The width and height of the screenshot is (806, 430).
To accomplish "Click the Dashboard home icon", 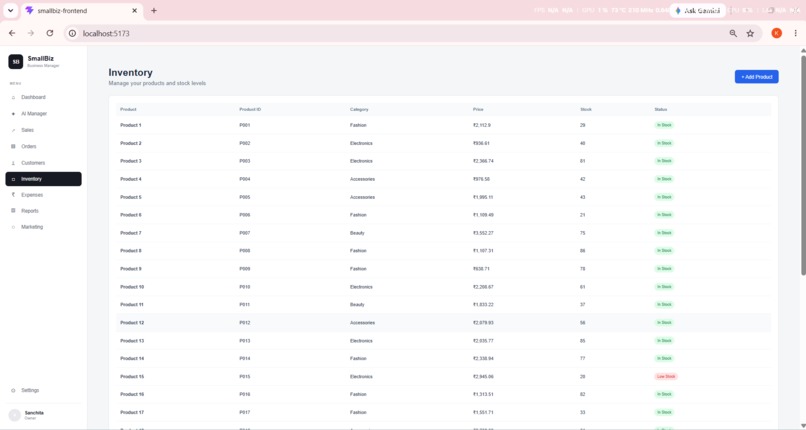I will click(x=13, y=97).
